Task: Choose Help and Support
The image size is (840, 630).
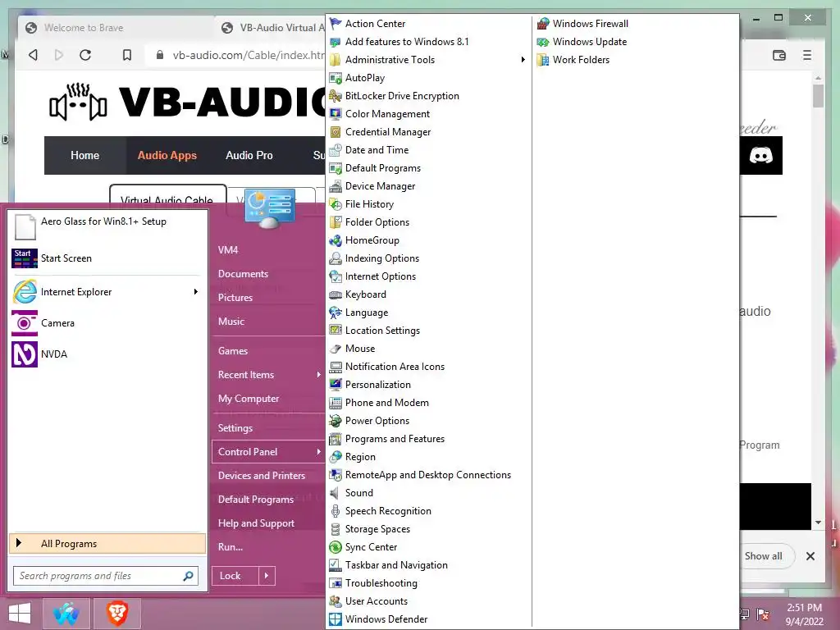Action: tap(256, 523)
